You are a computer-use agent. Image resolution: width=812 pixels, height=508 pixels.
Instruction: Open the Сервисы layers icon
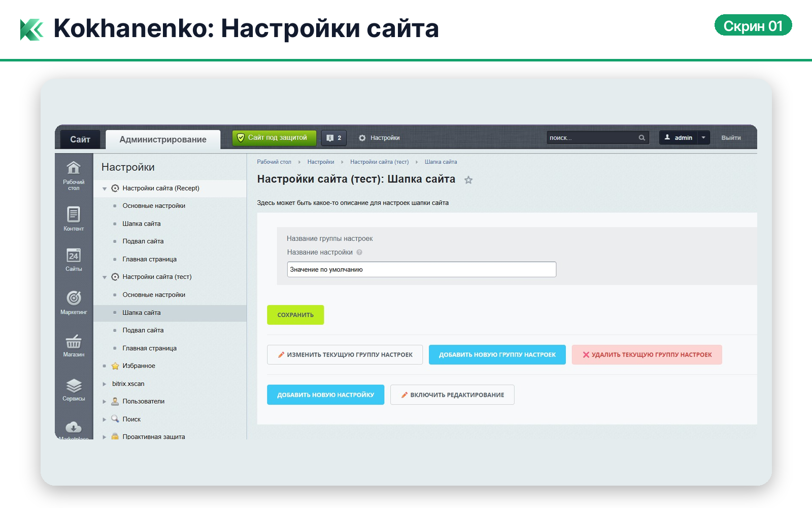(x=74, y=386)
